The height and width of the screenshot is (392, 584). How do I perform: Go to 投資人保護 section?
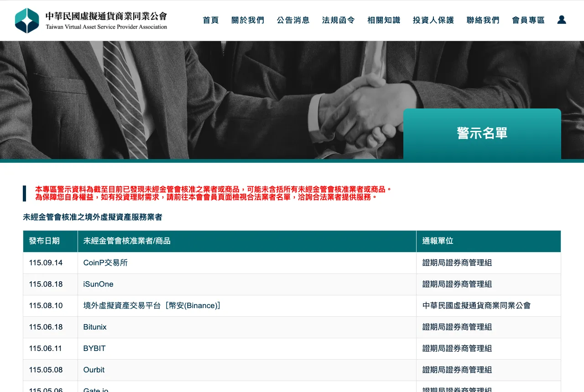click(x=433, y=20)
